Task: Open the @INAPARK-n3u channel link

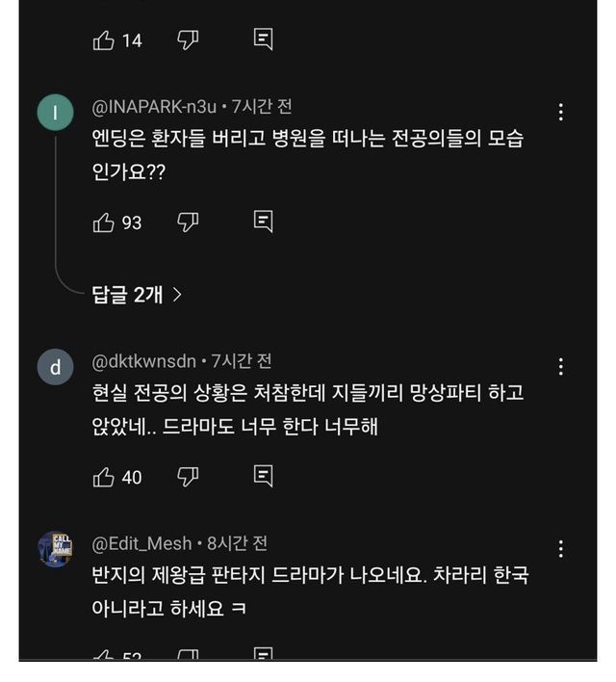Action: click(154, 107)
